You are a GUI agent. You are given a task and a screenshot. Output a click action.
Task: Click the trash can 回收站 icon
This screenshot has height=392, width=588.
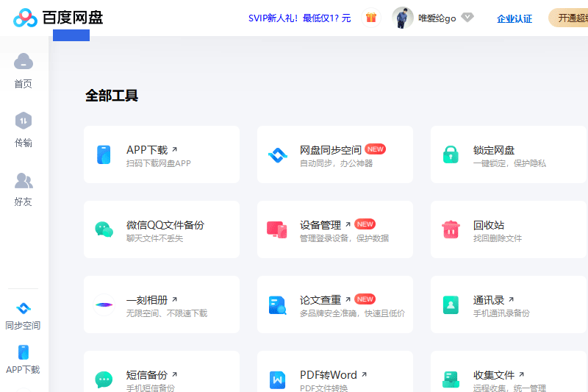[451, 229]
